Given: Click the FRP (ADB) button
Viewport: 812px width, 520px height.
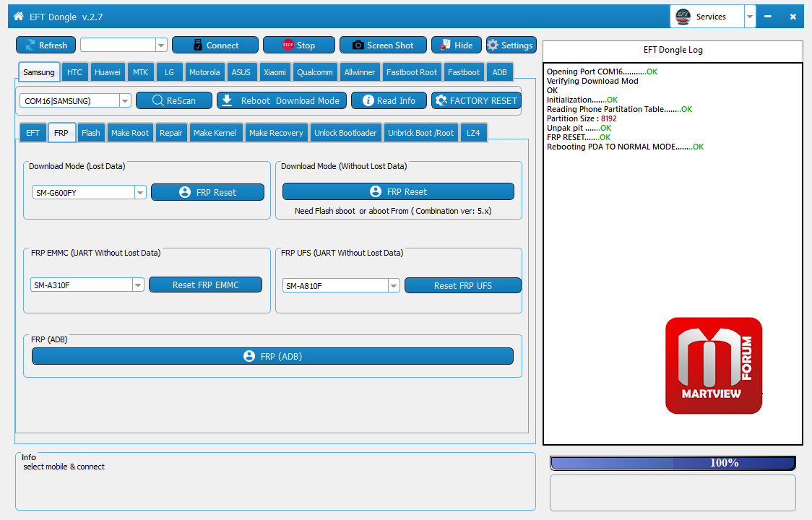Looking at the screenshot, I should click(x=272, y=356).
